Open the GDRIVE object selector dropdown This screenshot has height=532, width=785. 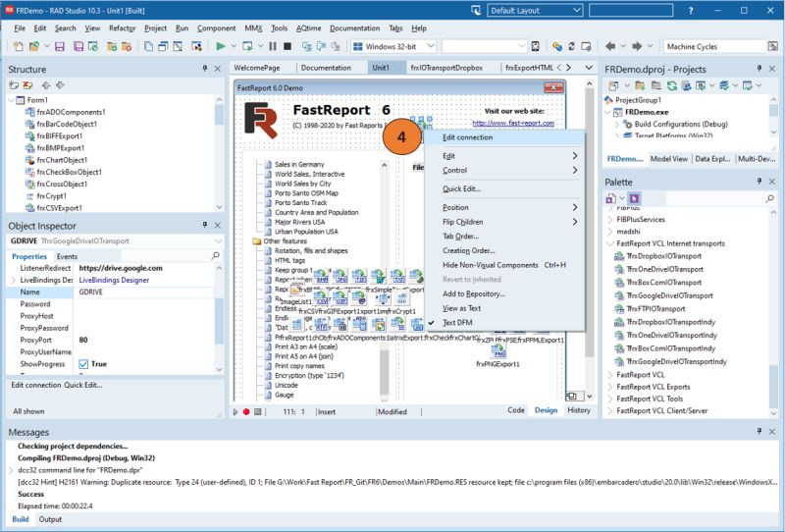click(x=218, y=240)
